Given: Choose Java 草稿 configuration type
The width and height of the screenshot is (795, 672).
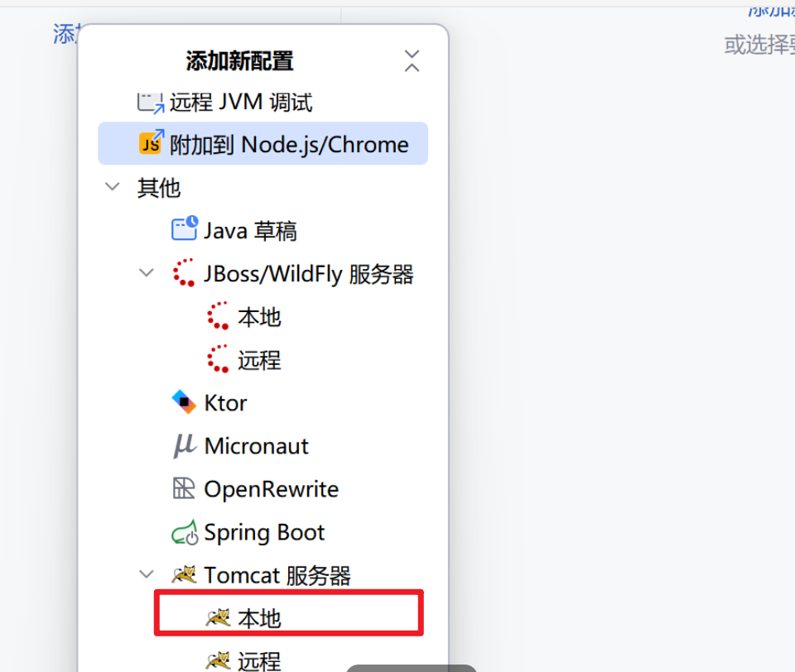Looking at the screenshot, I should point(250,231).
